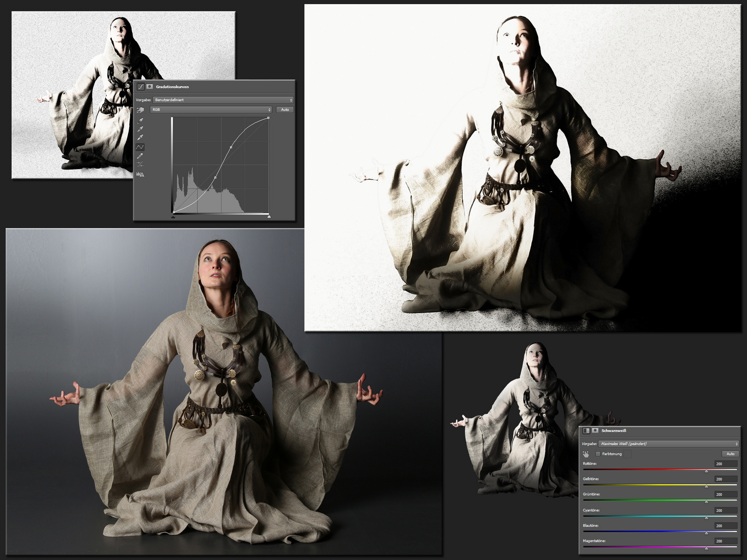747x560 pixels.
Task: Select the large high-key final image
Action: click(522, 167)
